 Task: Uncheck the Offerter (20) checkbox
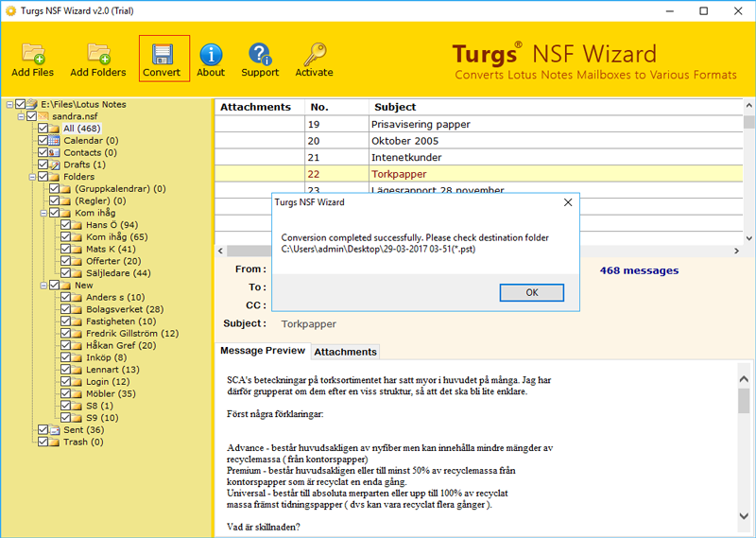[x=65, y=261]
